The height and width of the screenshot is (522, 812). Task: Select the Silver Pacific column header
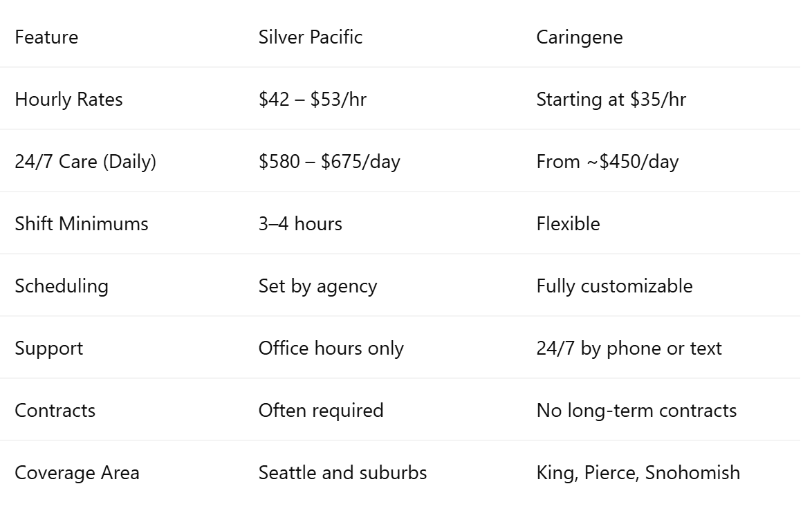coord(310,37)
